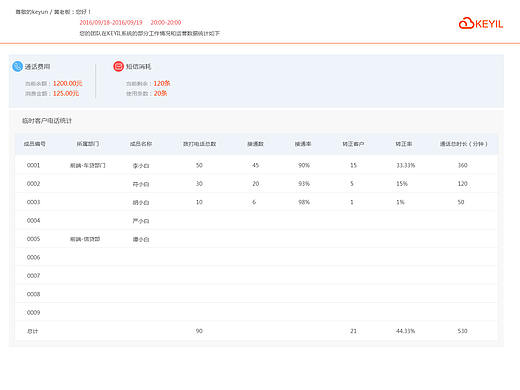Click the used SMS count 20条
The width and height of the screenshot is (520, 390).
click(160, 93)
